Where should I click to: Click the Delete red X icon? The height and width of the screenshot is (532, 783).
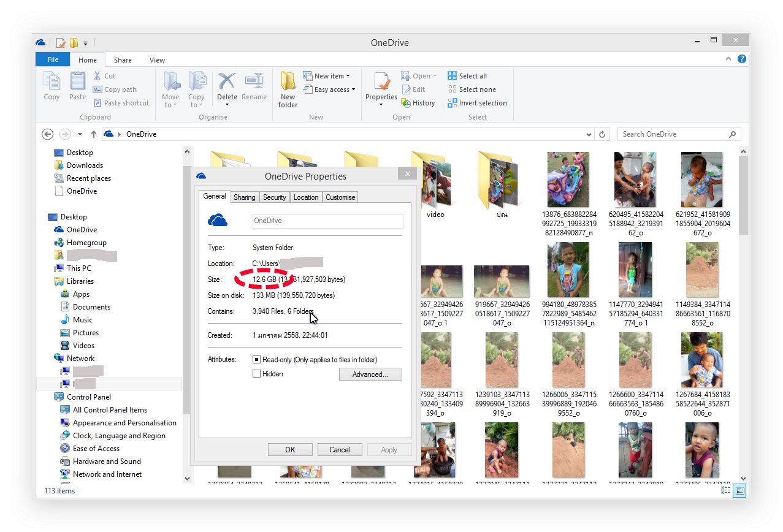227,82
